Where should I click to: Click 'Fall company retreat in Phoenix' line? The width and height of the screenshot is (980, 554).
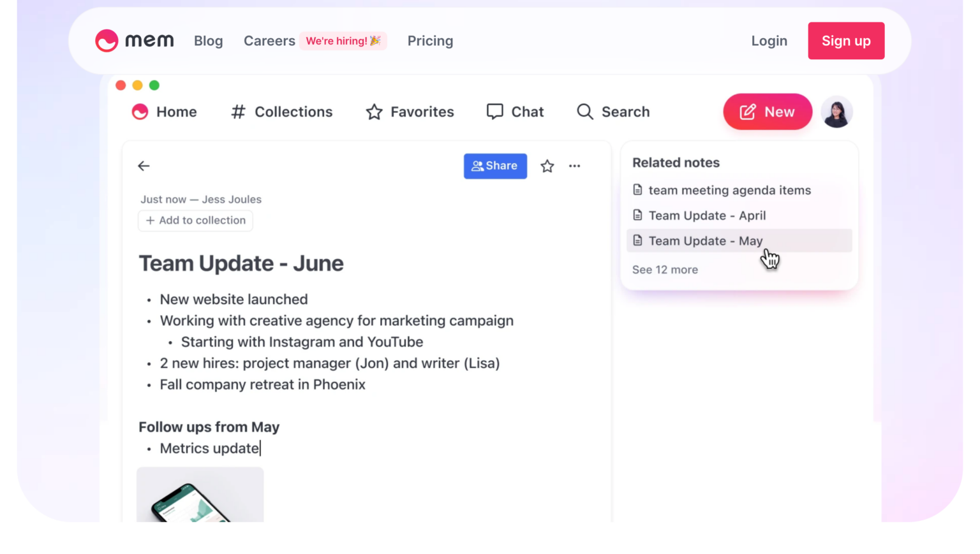pyautogui.click(x=262, y=384)
